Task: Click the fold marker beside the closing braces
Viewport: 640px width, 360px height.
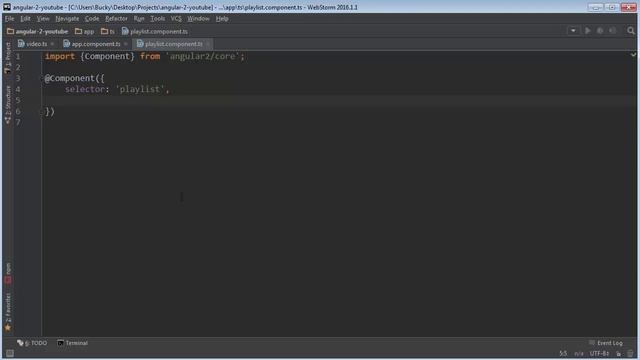Action: click(43, 111)
